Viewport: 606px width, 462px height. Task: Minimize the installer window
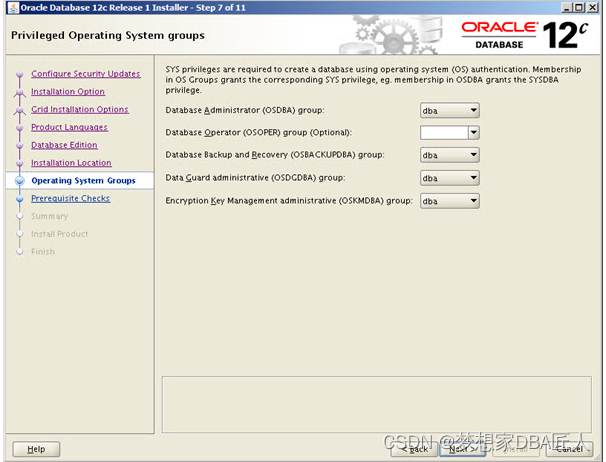tap(567, 7)
